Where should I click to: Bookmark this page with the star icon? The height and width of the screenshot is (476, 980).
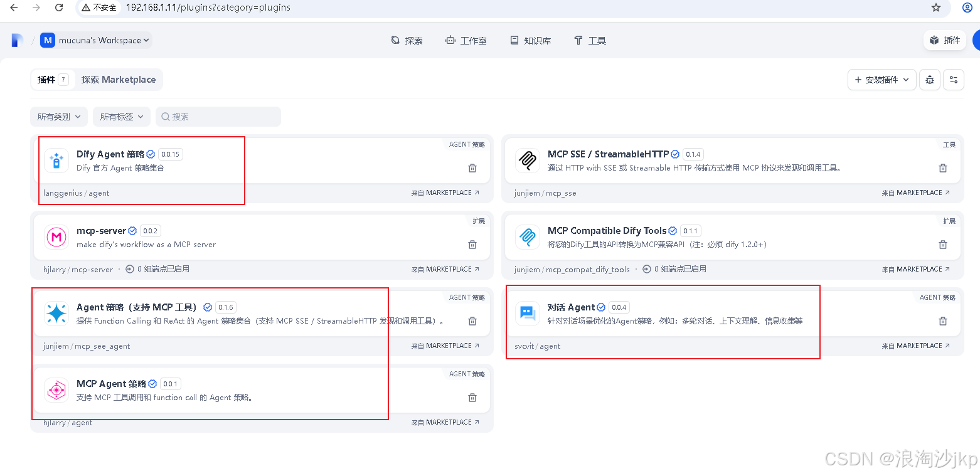tap(936, 8)
